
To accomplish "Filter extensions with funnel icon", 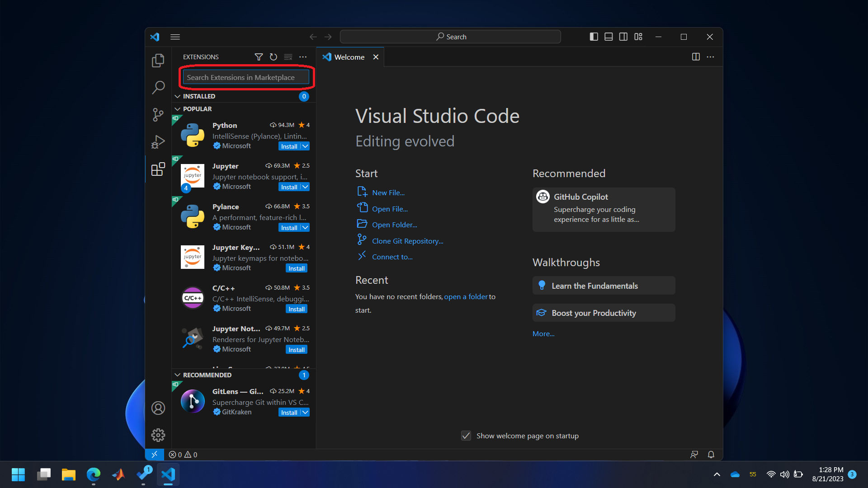I will 259,57.
